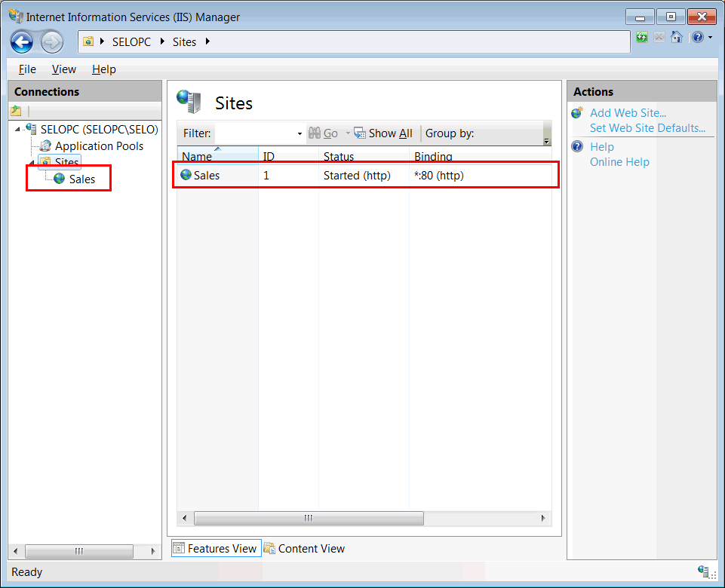Sort sites by the Name column header
This screenshot has height=588, width=725.
pos(217,155)
